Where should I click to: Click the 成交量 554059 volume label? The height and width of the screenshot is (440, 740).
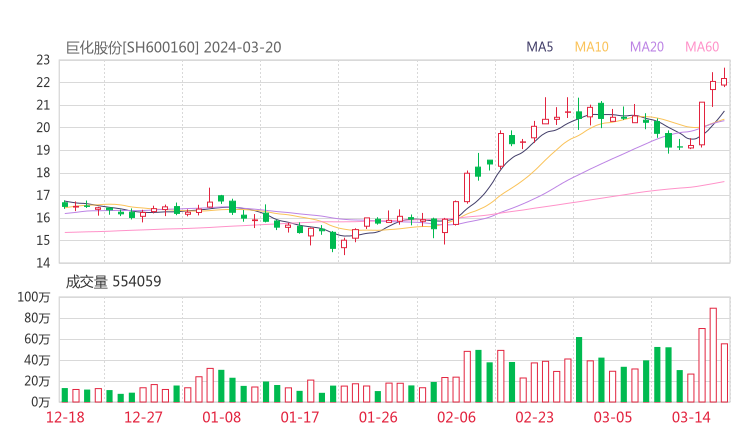[113, 282]
